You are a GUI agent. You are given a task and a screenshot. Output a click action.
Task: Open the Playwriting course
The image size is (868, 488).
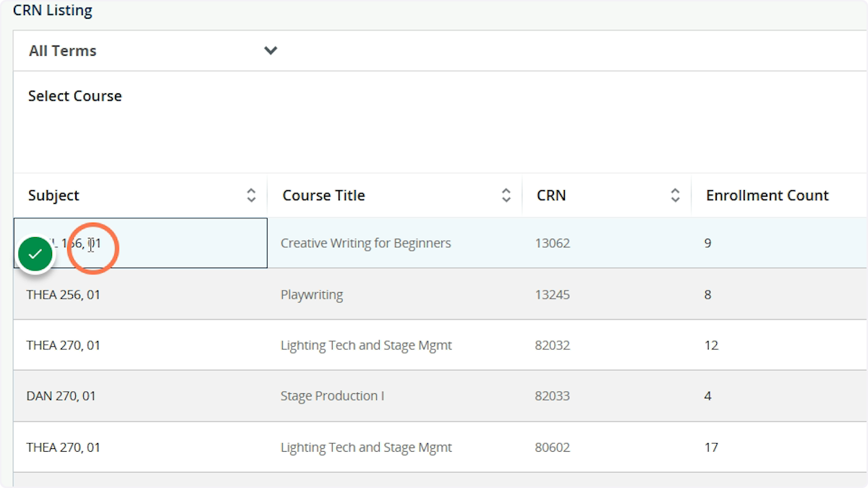pyautogui.click(x=311, y=294)
